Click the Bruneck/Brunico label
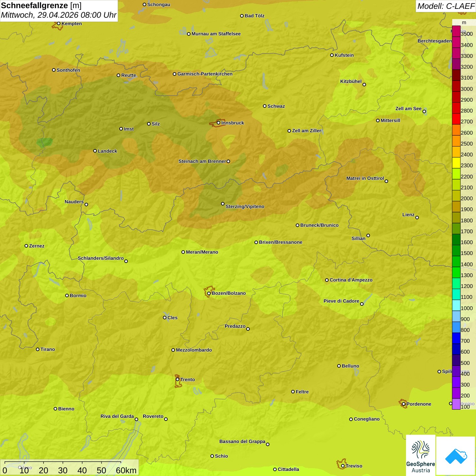This screenshot has width=476, height=476. tap(319, 225)
